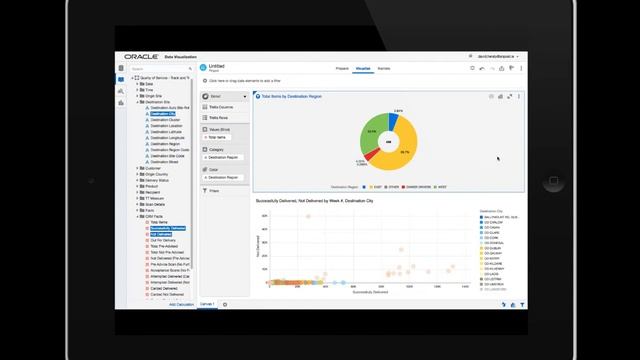Image resolution: width=640 pixels, height=360 pixels.
Task: Select Destination Cluster in the tree
Action: (x=165, y=120)
